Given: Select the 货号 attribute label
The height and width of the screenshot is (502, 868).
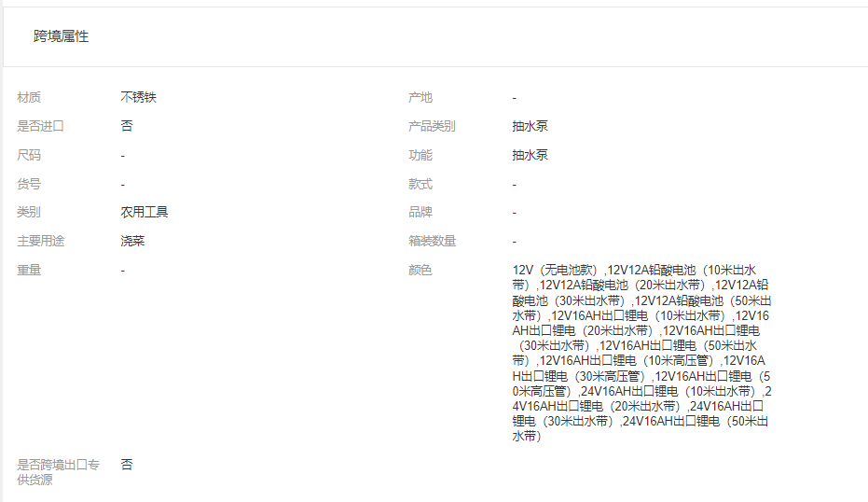Looking at the screenshot, I should pyautogui.click(x=29, y=184).
